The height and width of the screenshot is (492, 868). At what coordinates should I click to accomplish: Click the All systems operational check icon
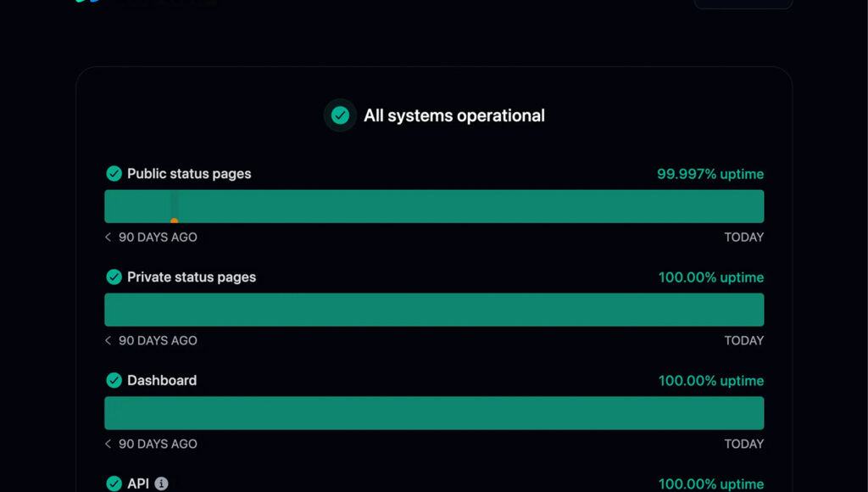coord(340,115)
